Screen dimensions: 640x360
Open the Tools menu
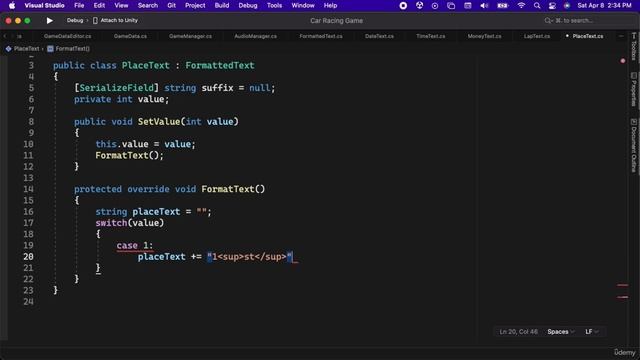pyautogui.click(x=274, y=6)
